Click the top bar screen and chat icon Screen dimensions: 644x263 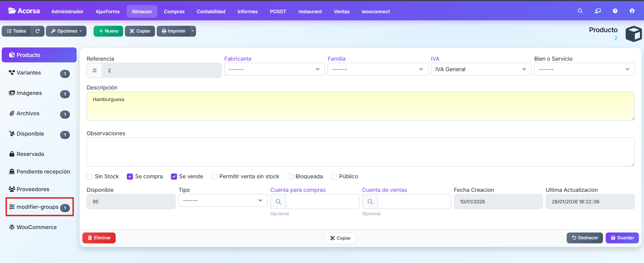click(x=598, y=11)
